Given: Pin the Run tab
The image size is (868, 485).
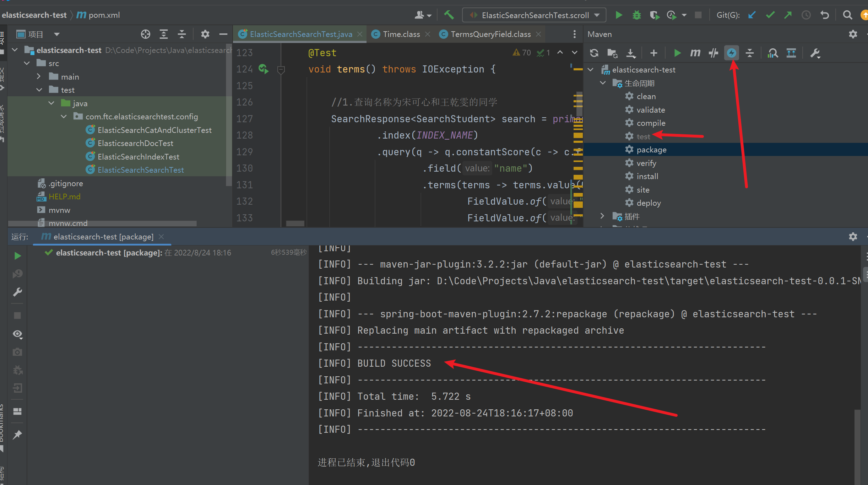Looking at the screenshot, I should point(17,435).
